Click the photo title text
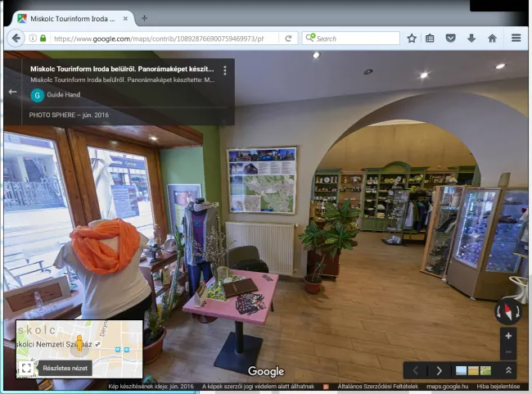Image resolution: width=532 pixels, height=394 pixels. click(122, 69)
